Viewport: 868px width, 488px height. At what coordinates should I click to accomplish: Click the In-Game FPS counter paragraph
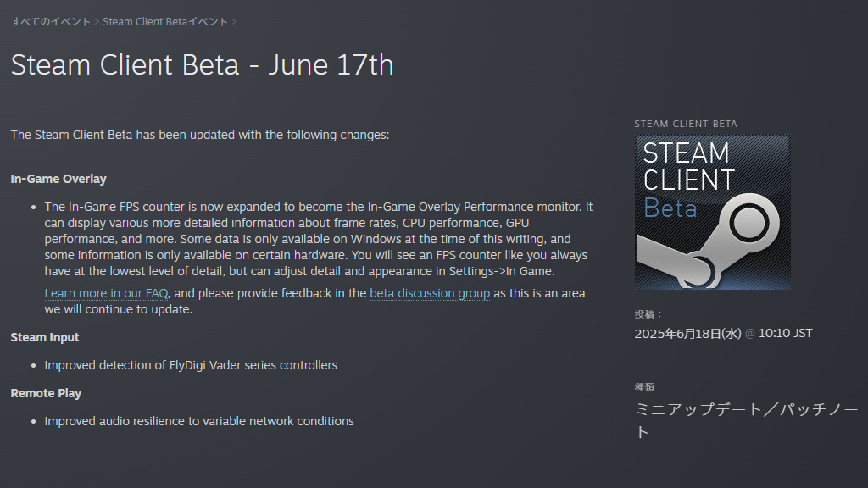pyautogui.click(x=318, y=239)
